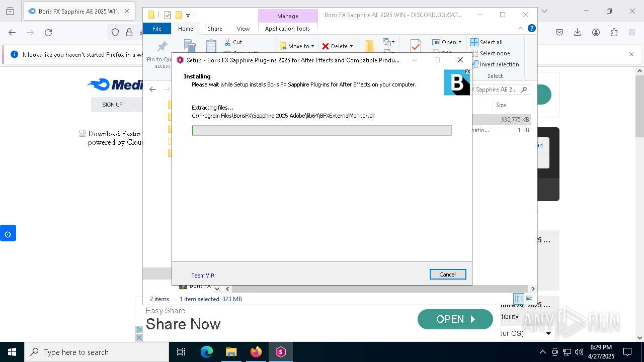Click the Firefox shield tracking protection icon
The image size is (644, 362).
click(x=115, y=33)
